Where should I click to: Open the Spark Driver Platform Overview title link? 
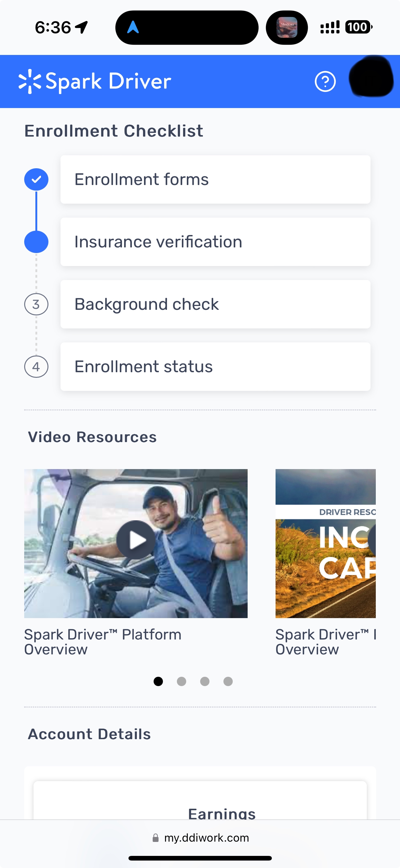103,642
